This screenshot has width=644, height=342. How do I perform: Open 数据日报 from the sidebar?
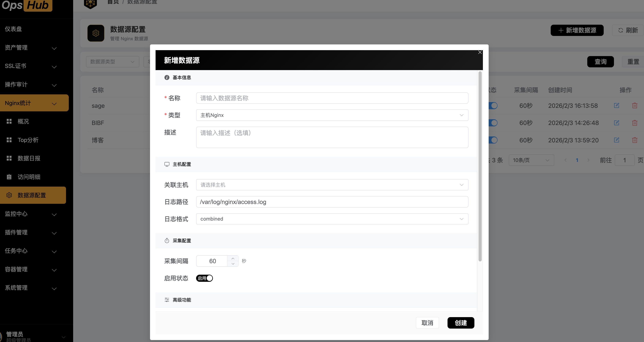click(x=9, y=158)
